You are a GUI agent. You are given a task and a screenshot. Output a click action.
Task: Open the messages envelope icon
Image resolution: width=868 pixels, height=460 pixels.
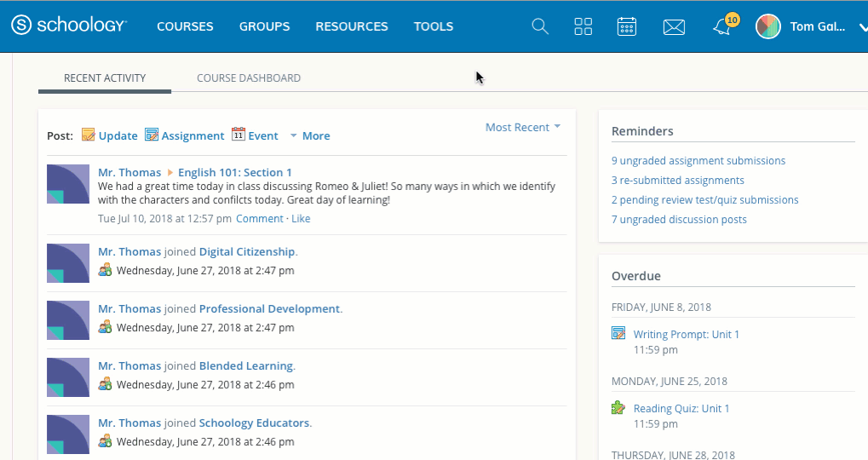[x=674, y=27]
